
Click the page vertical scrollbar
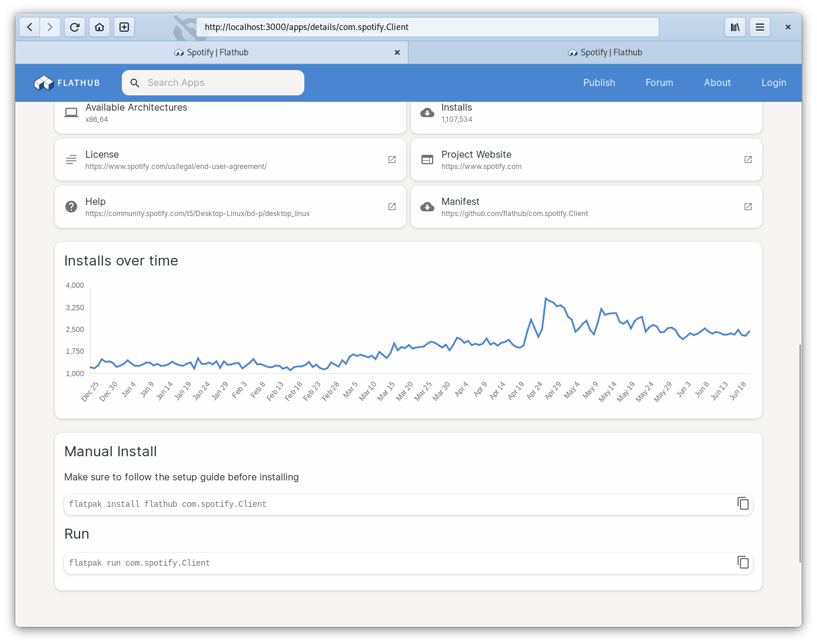800,453
